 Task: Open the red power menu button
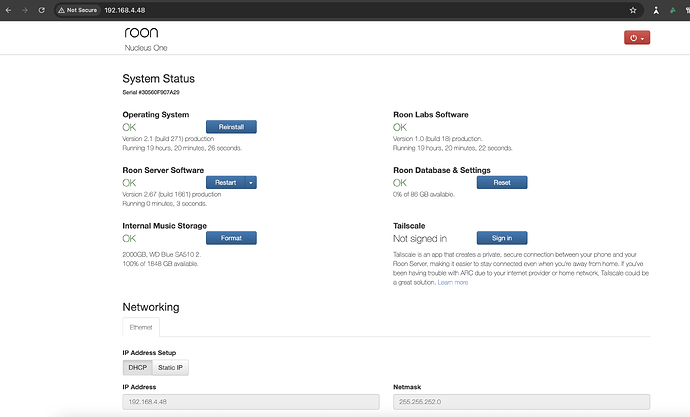pos(637,38)
